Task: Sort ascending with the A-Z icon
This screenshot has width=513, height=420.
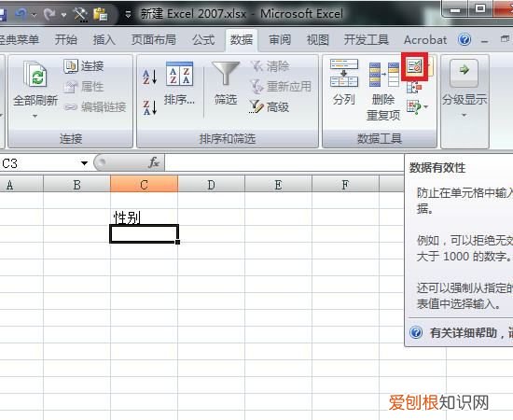Action: click(x=150, y=77)
